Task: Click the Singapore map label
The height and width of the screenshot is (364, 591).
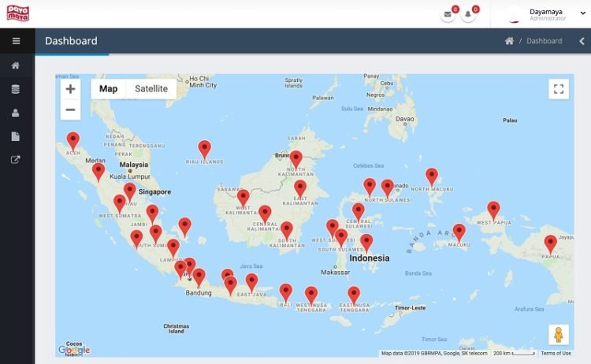Action: coord(154,191)
